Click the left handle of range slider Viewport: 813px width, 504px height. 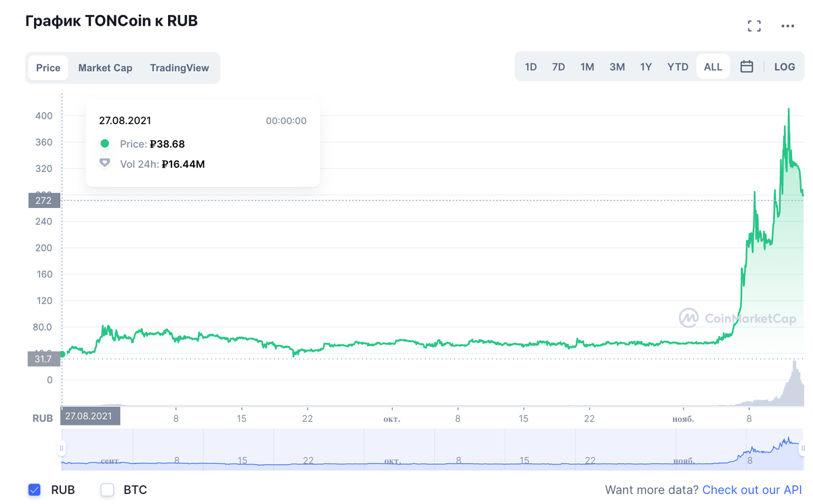pyautogui.click(x=62, y=448)
